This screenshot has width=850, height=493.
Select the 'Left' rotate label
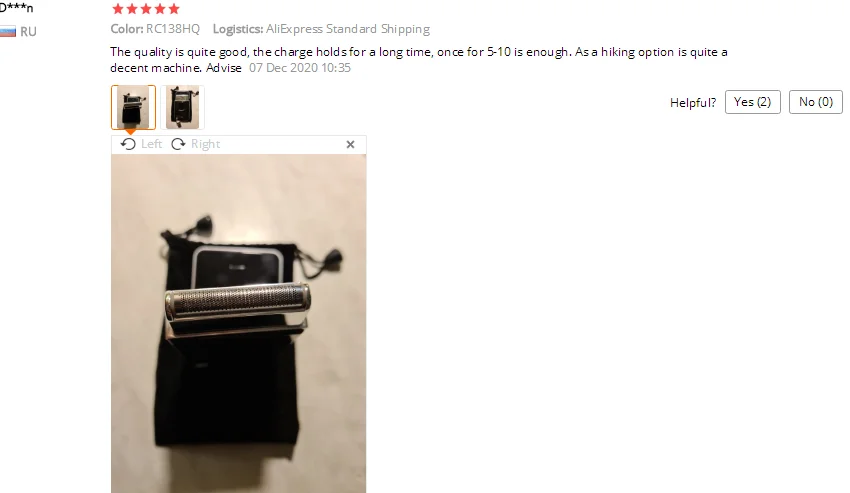(151, 144)
